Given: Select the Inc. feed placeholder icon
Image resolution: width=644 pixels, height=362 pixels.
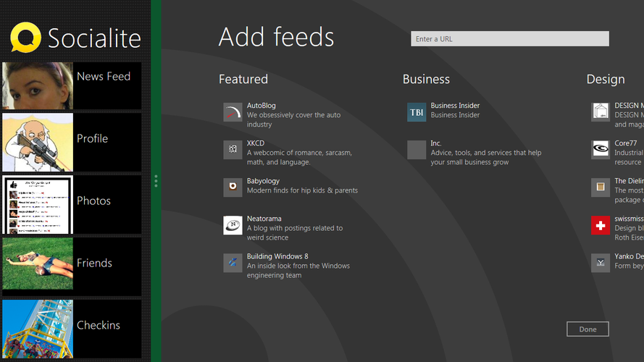Looking at the screenshot, I should (417, 150).
